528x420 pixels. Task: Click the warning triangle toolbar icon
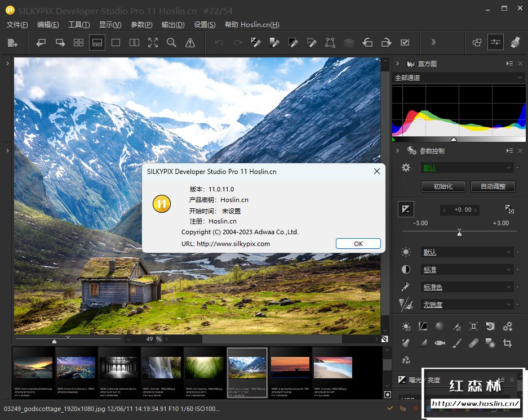tap(190, 42)
